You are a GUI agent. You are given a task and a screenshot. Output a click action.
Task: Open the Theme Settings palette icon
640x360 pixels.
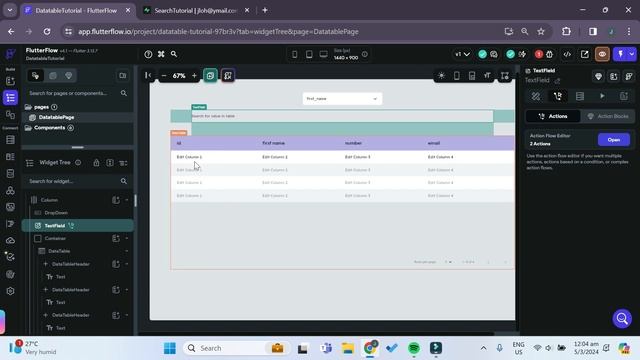pos(10,274)
